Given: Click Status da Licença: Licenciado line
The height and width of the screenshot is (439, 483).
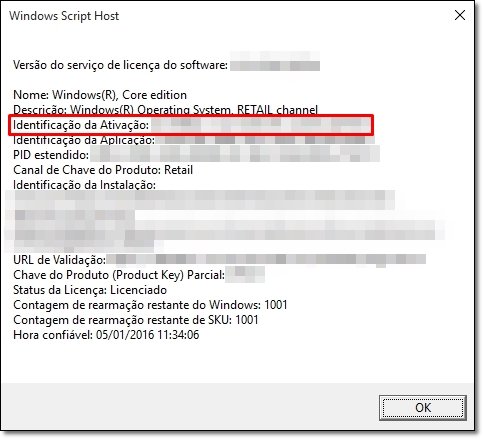Looking at the screenshot, I should click(x=90, y=290).
